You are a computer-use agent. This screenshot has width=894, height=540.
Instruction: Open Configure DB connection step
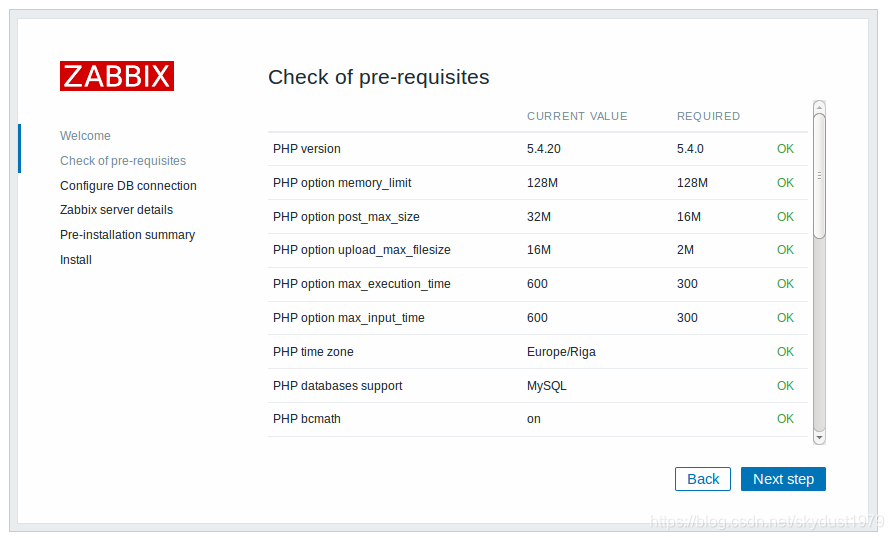tap(128, 186)
